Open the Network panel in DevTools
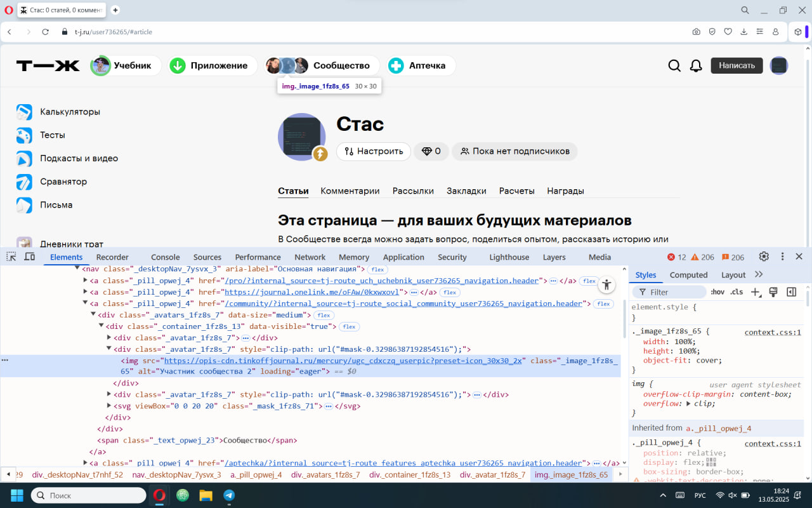Viewport: 812px width, 508px height. coord(310,257)
